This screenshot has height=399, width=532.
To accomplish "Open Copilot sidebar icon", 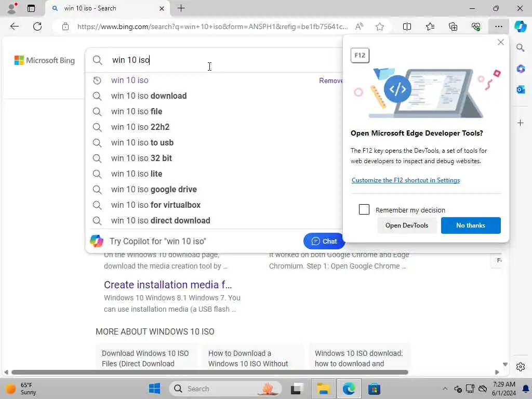I will pos(520,26).
